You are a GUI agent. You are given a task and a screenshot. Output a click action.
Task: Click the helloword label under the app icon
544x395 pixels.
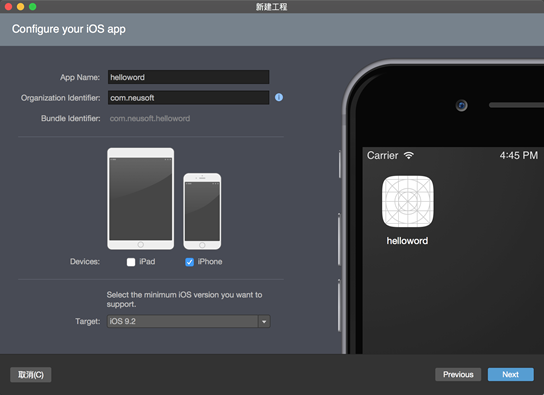(407, 241)
